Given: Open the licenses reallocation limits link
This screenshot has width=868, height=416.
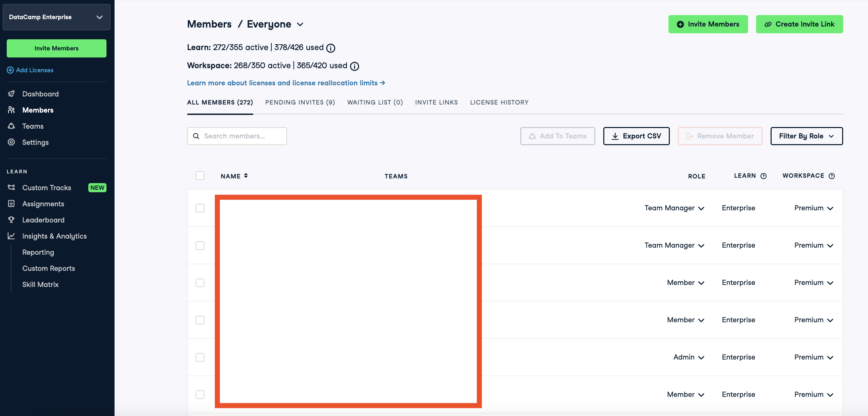Looking at the screenshot, I should (286, 83).
